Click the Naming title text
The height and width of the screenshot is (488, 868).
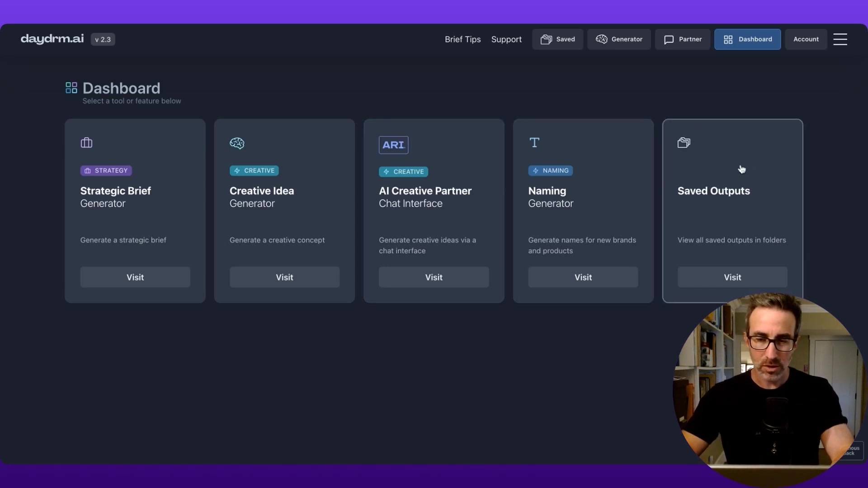click(x=547, y=191)
